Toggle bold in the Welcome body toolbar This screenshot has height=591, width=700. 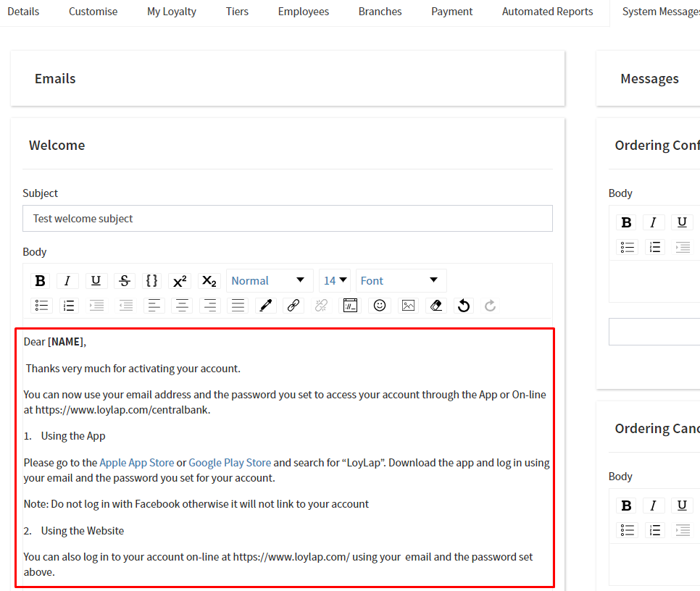40,280
